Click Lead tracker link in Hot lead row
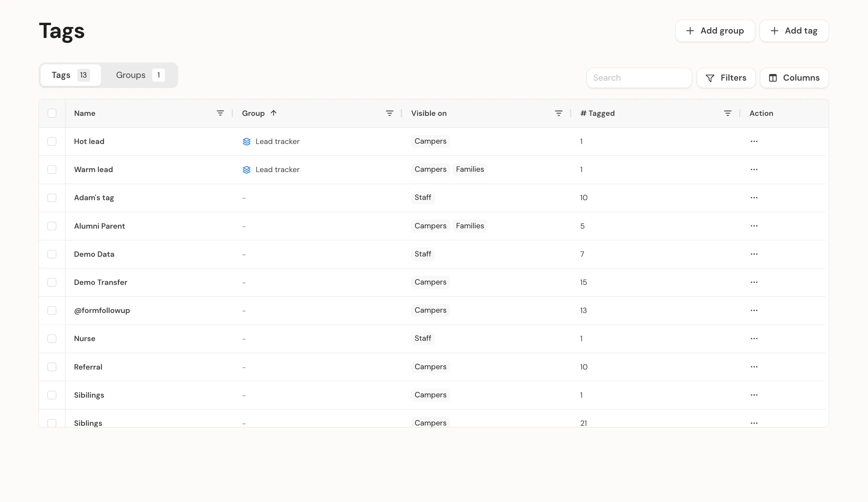The image size is (868, 502). coord(277,142)
